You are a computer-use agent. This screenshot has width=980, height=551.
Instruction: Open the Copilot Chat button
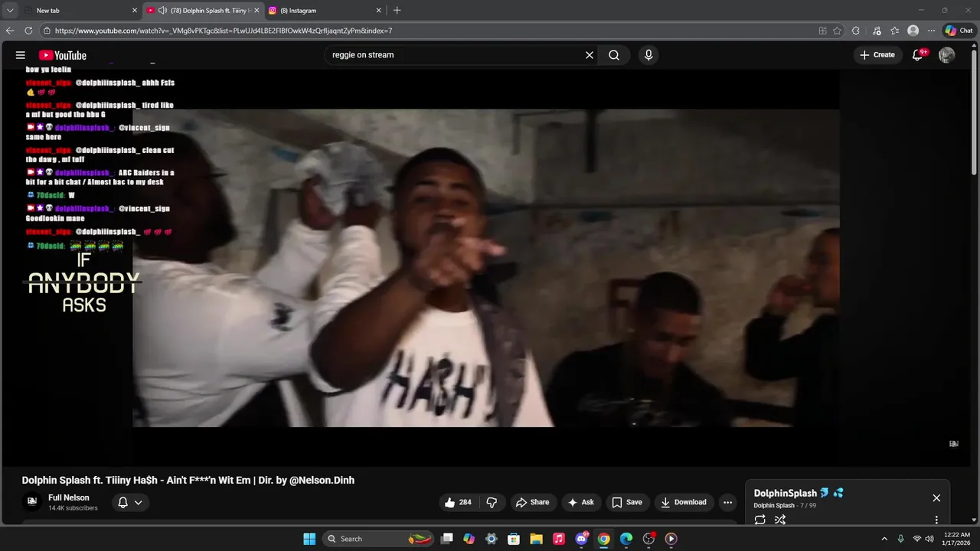[959, 31]
